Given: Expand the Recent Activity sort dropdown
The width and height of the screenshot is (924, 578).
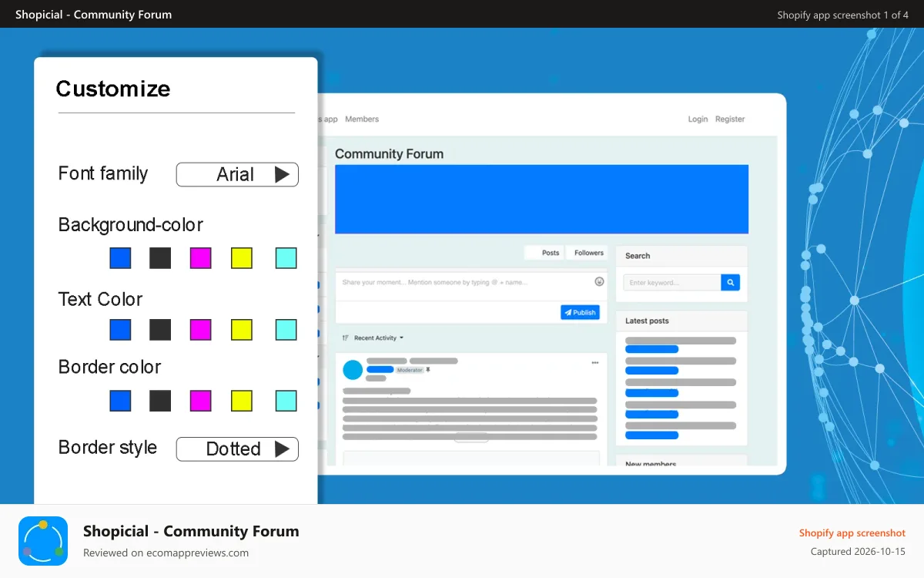Looking at the screenshot, I should (x=373, y=338).
